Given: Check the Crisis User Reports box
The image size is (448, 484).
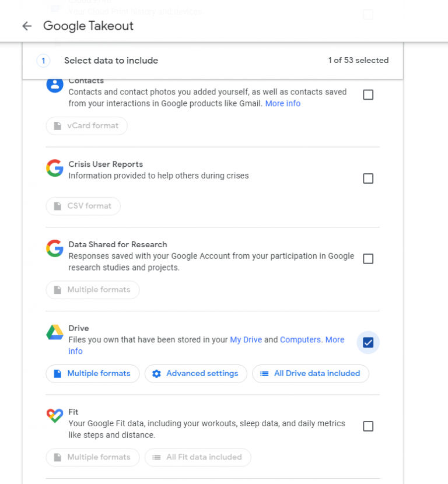Looking at the screenshot, I should point(368,178).
